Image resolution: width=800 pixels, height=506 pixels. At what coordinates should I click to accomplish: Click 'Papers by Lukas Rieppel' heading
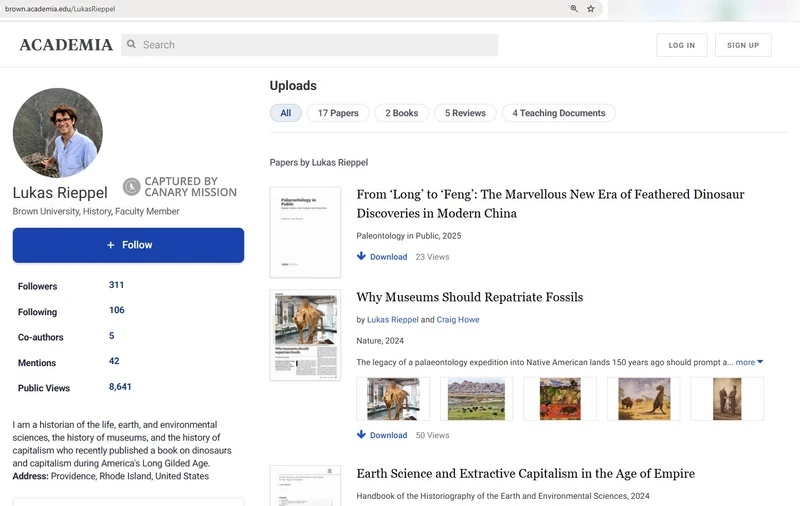point(319,162)
